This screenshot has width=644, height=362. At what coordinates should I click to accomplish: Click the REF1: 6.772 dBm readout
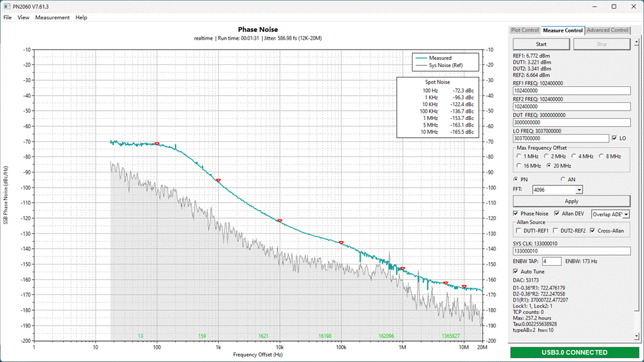[531, 56]
